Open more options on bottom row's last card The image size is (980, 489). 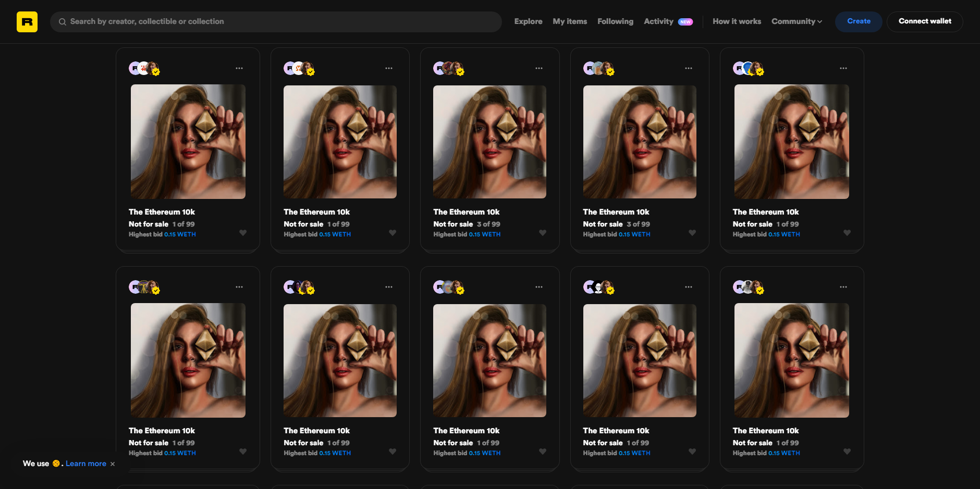tap(843, 287)
